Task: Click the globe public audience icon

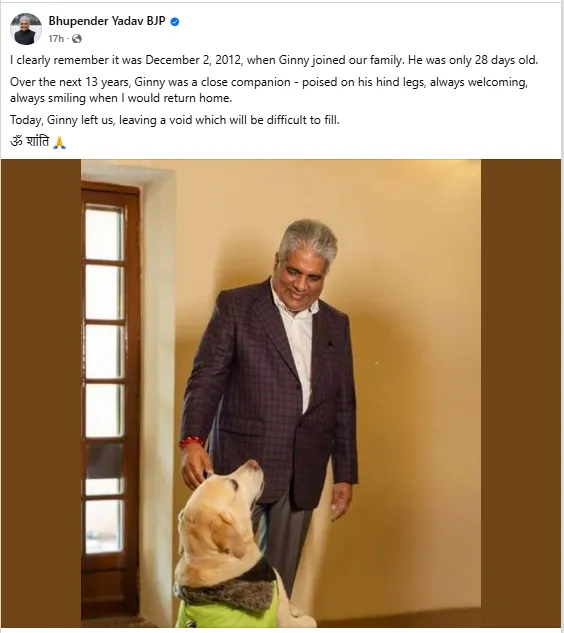Action: tap(77, 39)
